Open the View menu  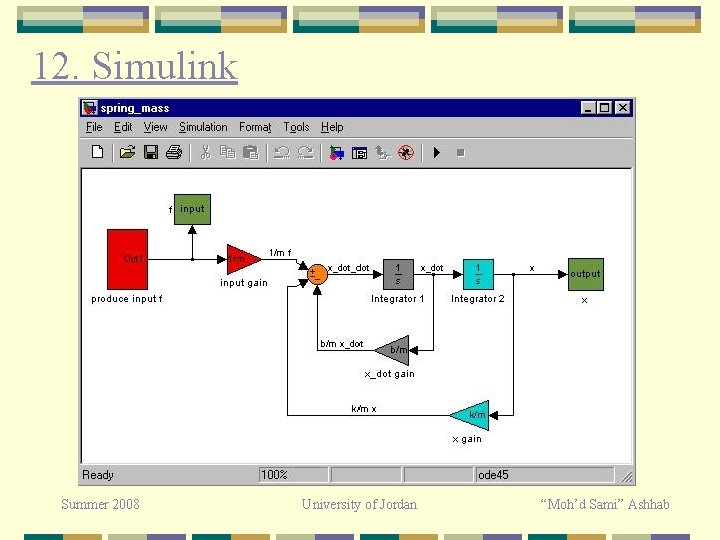(155, 127)
